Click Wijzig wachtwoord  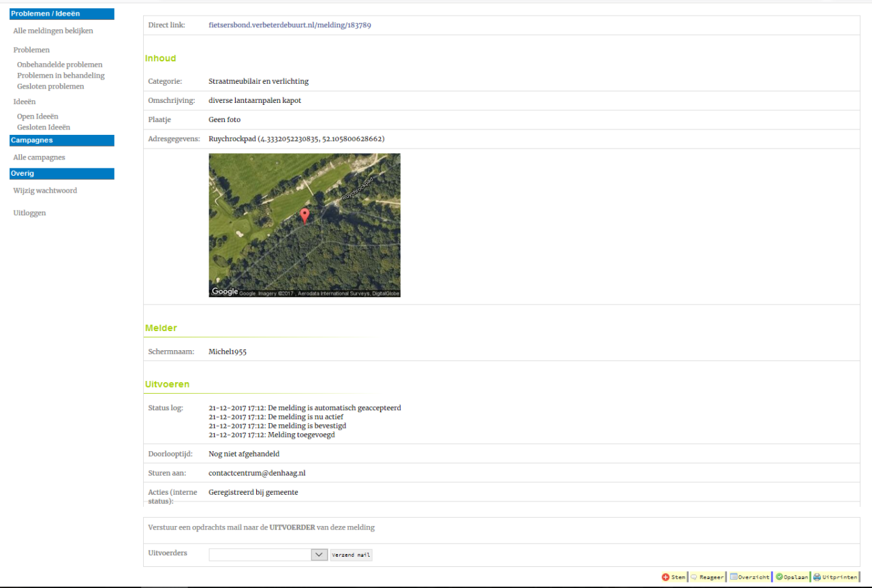(45, 191)
